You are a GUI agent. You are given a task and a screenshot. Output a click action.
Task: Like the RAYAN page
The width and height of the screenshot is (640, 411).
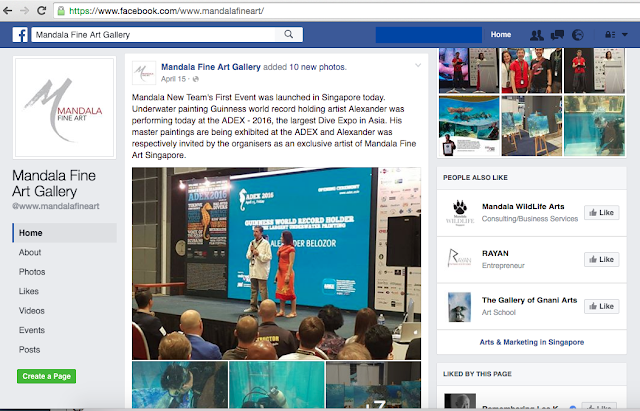pos(602,260)
